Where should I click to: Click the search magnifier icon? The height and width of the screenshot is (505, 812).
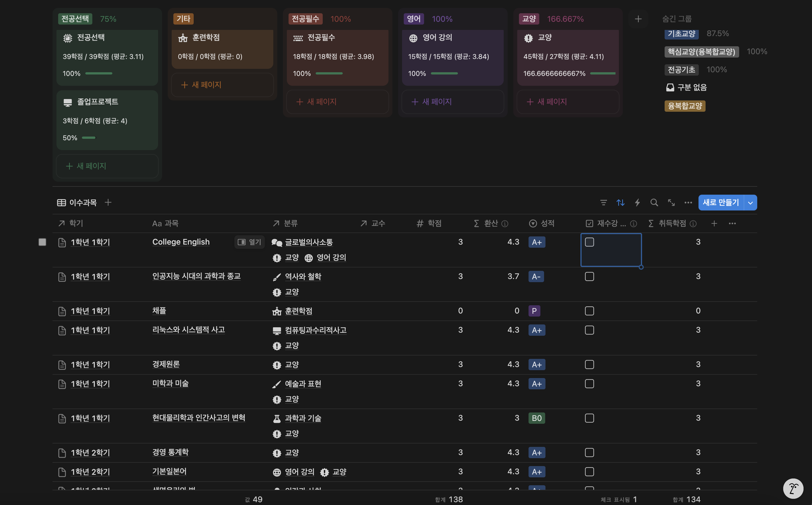point(654,202)
